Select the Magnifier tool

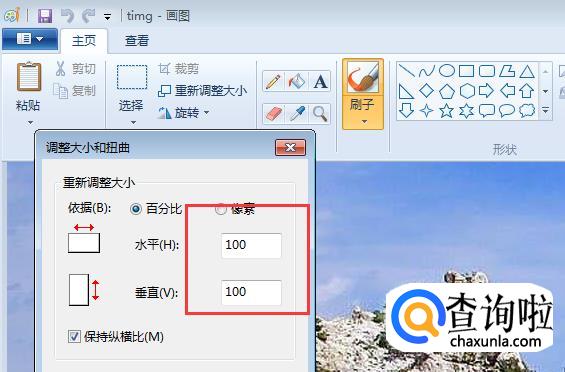(320, 114)
